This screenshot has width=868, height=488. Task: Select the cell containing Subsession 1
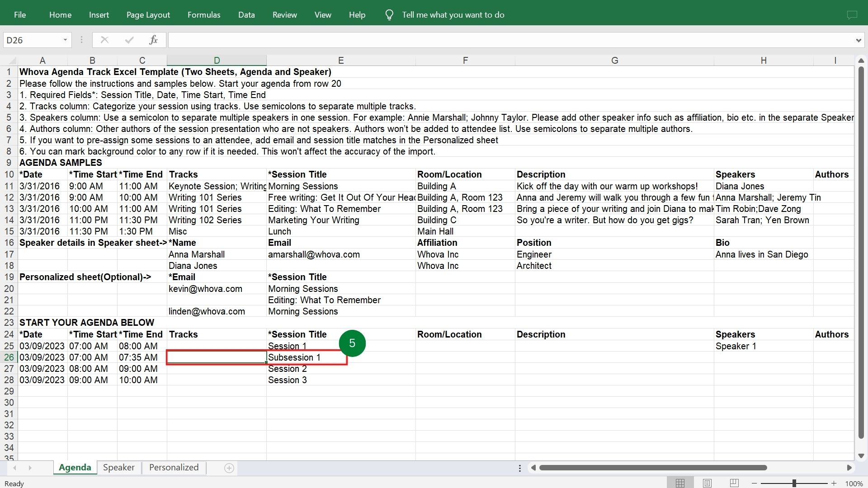coord(341,357)
